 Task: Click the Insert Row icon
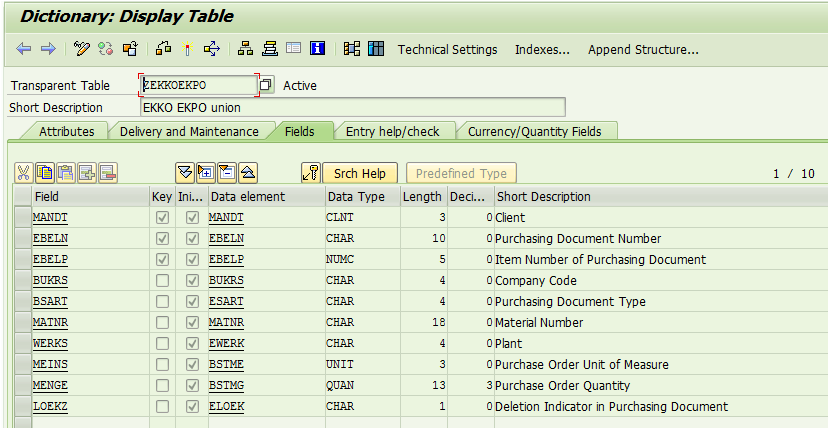tap(87, 173)
